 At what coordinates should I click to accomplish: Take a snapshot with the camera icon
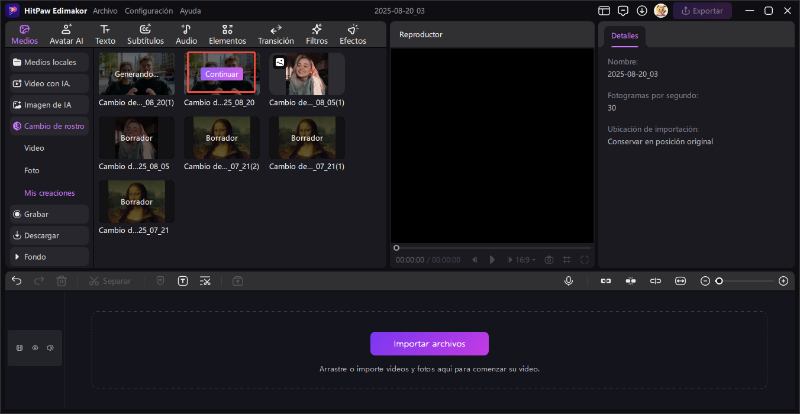click(549, 260)
